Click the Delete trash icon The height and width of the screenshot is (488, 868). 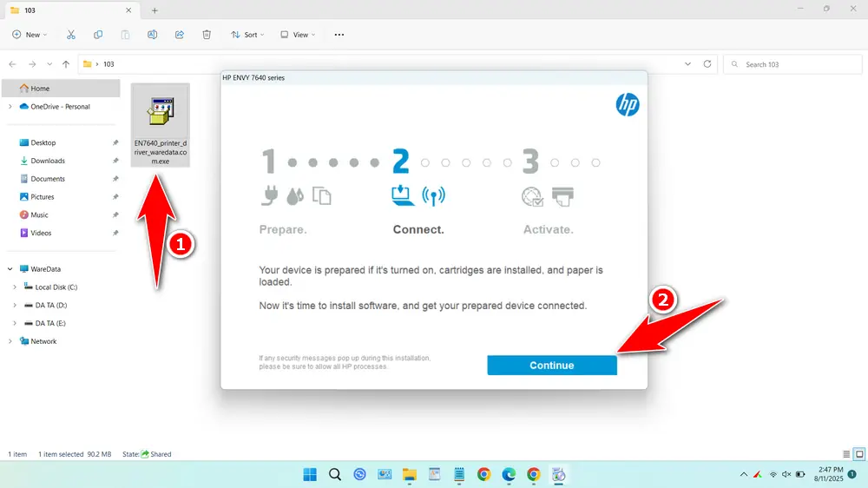207,35
